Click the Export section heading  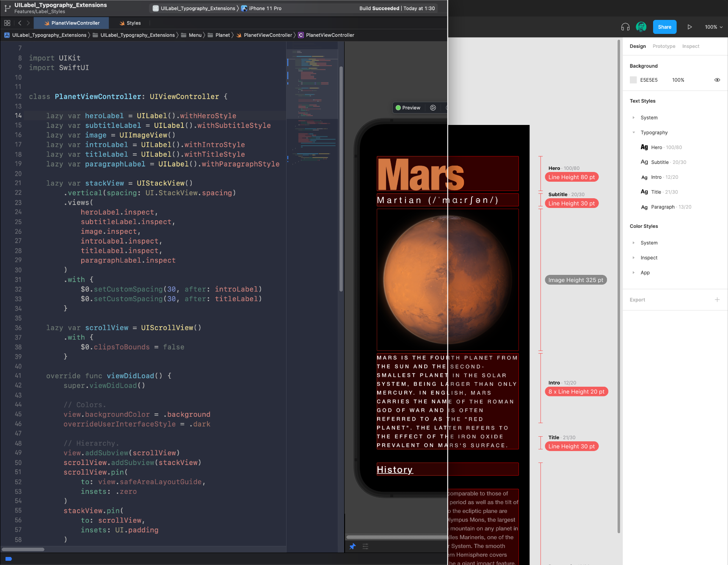tap(637, 300)
